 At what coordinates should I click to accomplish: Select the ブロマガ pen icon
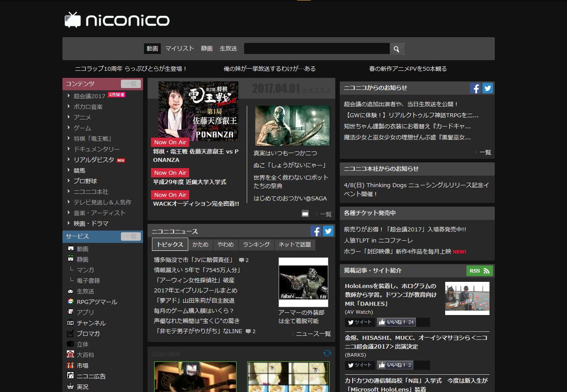(70, 334)
